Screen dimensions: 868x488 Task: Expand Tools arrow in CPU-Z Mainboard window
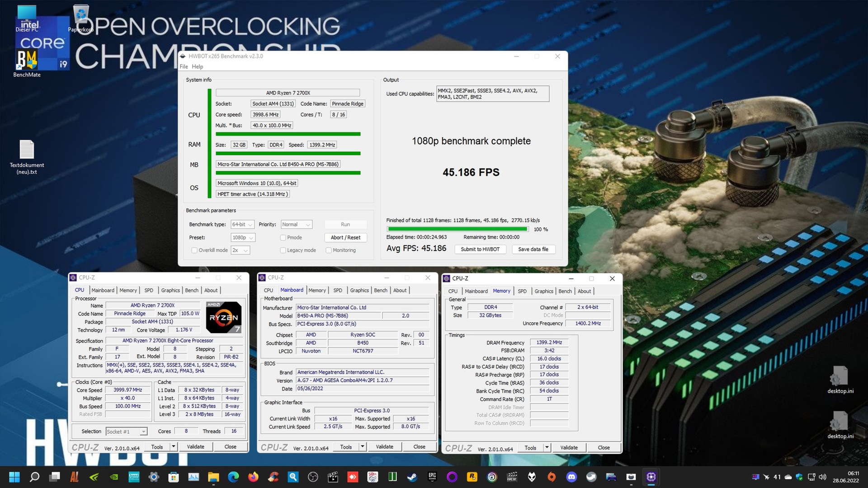[x=362, y=447]
